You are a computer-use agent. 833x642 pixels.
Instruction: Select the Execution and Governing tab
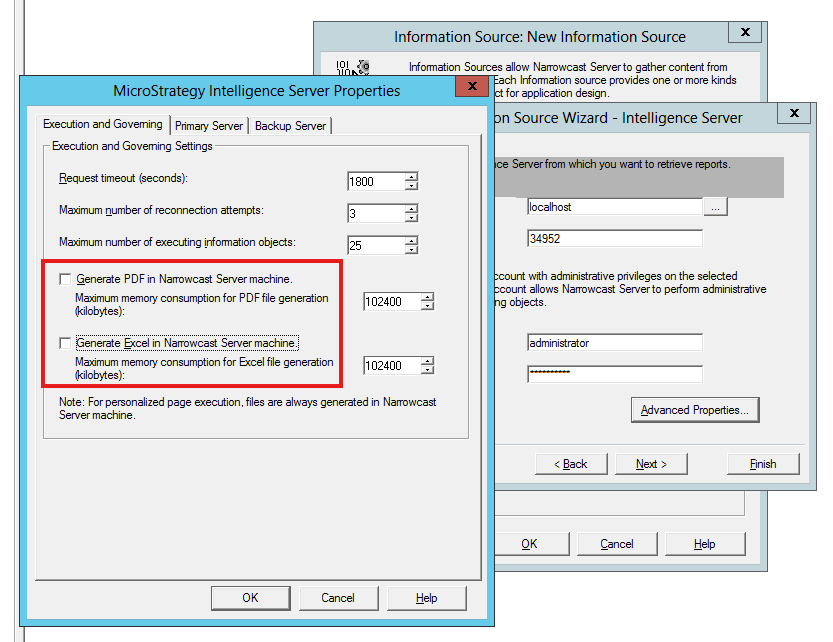pyautogui.click(x=103, y=124)
